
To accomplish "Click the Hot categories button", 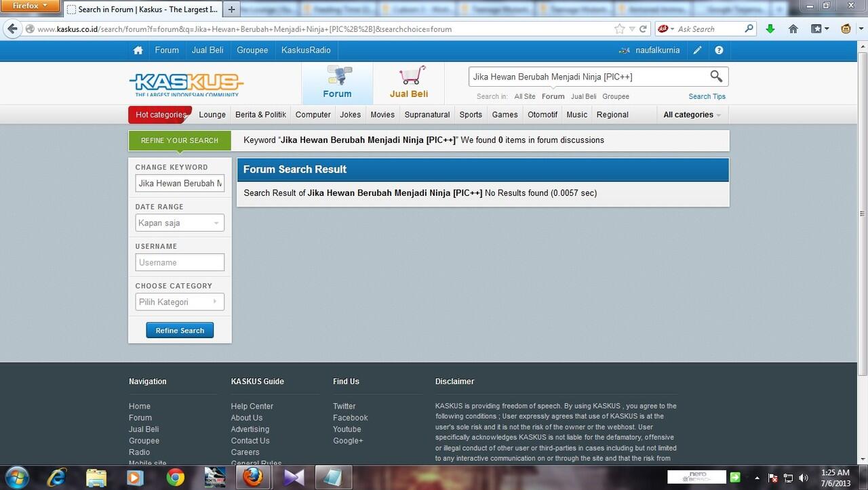I will pos(160,115).
